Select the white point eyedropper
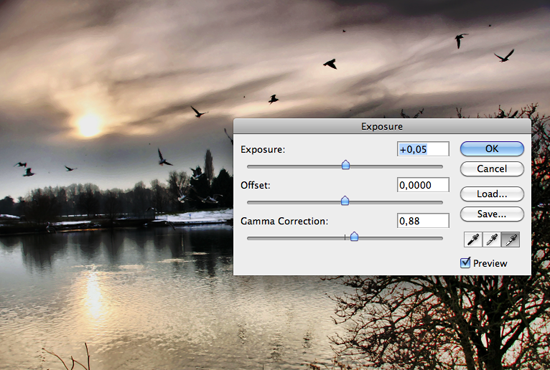The width and height of the screenshot is (550, 370). (511, 240)
